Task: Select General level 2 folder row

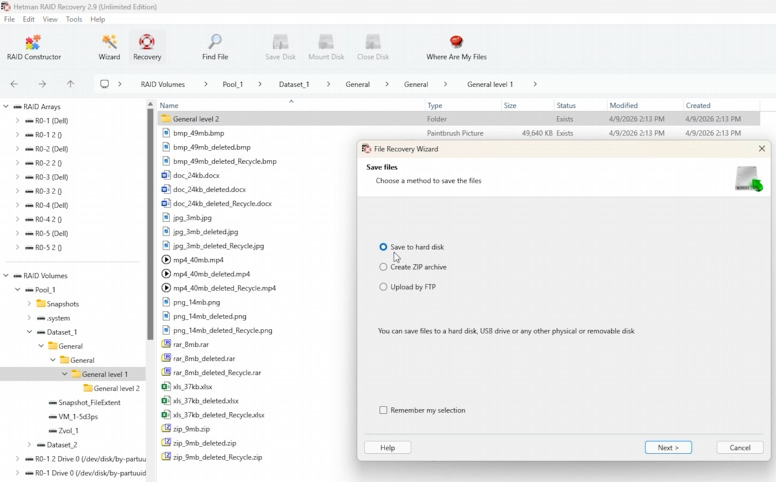Action: 459,119
